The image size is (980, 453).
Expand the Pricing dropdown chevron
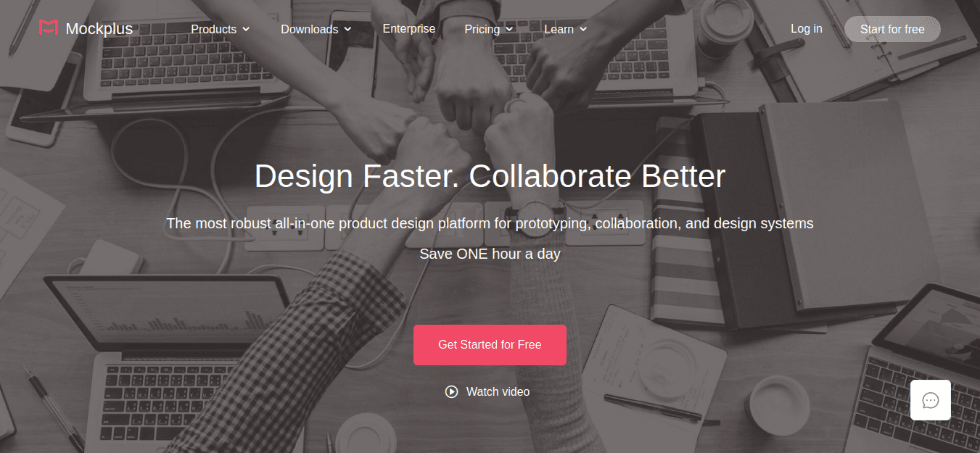pyautogui.click(x=509, y=29)
